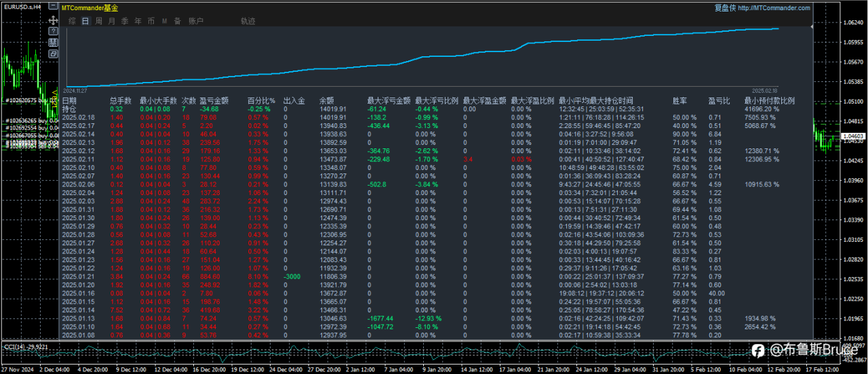The image size is (868, 374).
Task: Open the question mark help icon
Action: coord(53,31)
